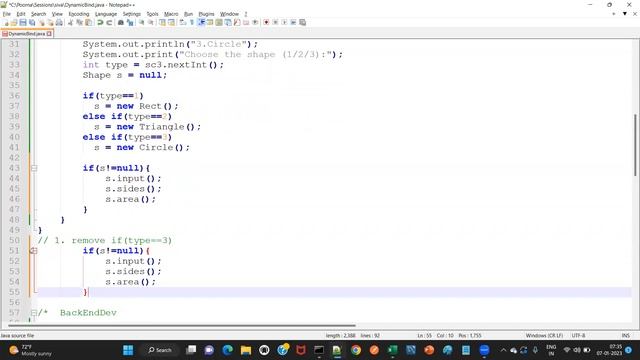
Task: Collapse the fold at line 43
Action: tap(34, 168)
